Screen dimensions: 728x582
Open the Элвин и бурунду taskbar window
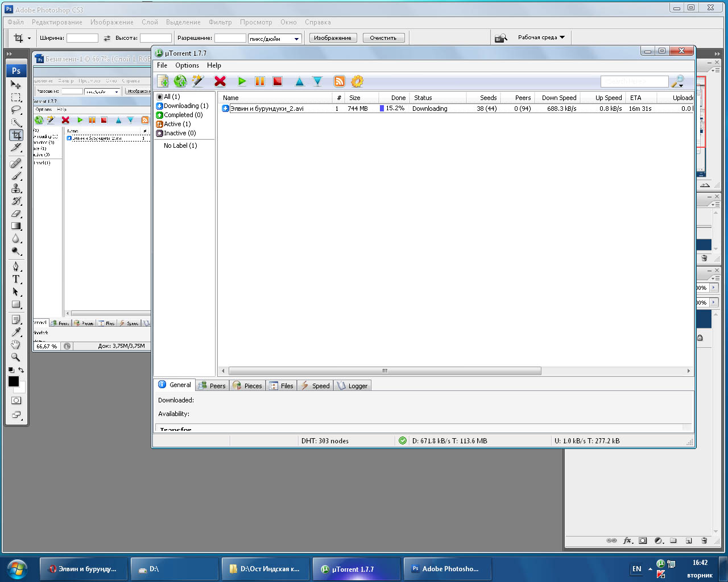pyautogui.click(x=84, y=568)
